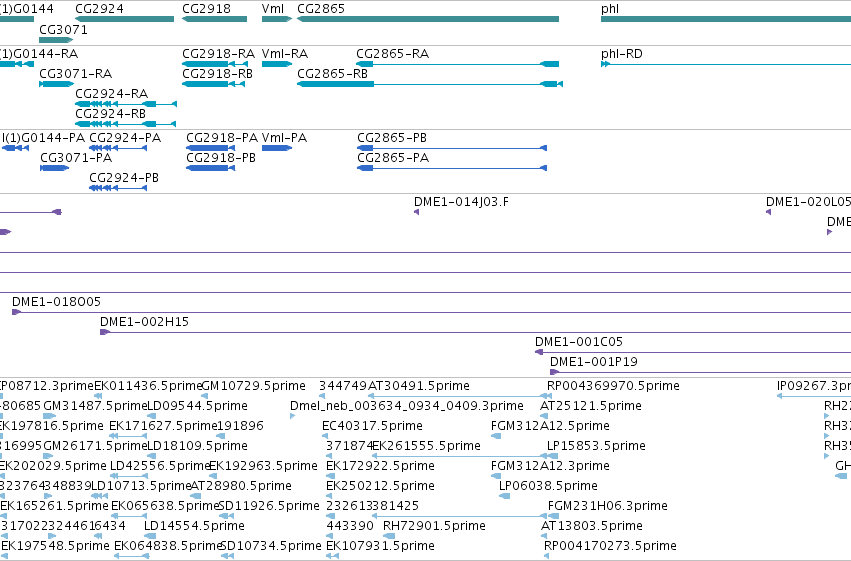Select the GM10729.5prime EST label
The height and width of the screenshot is (561, 851).
click(253, 386)
